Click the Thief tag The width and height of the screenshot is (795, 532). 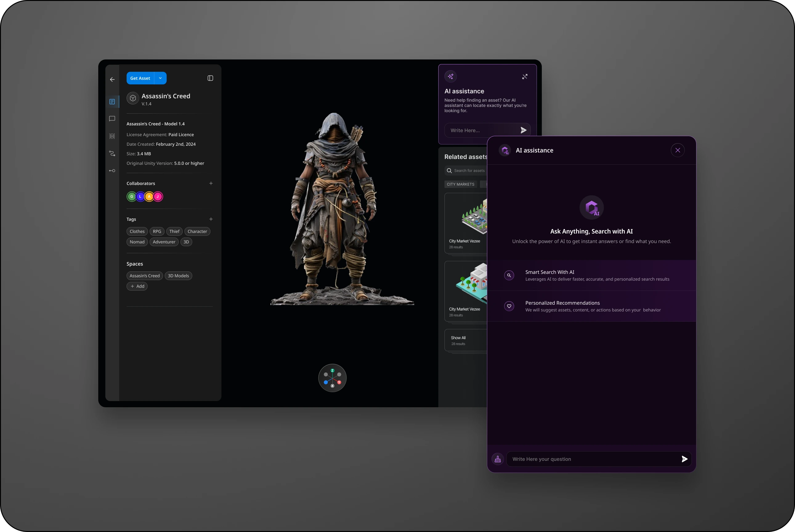click(174, 231)
